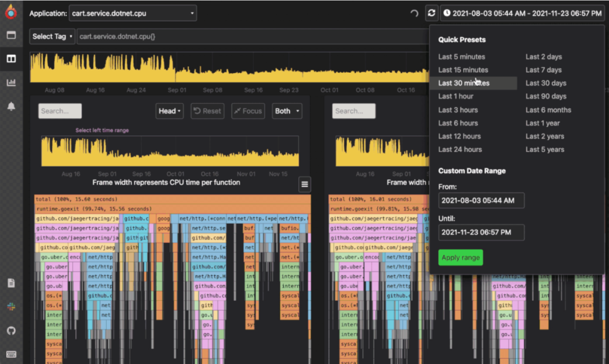Open the alerts bell icon
This screenshot has width=609, height=364.
(11, 106)
